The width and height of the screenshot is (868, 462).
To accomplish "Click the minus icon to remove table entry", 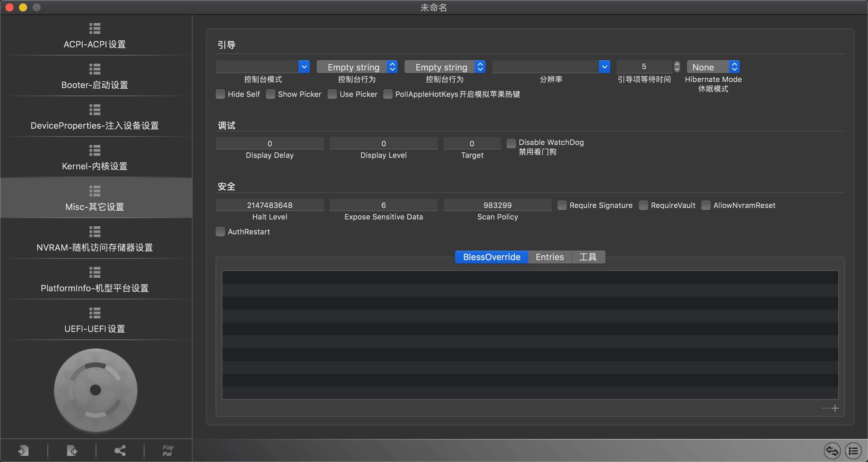I will 825,408.
